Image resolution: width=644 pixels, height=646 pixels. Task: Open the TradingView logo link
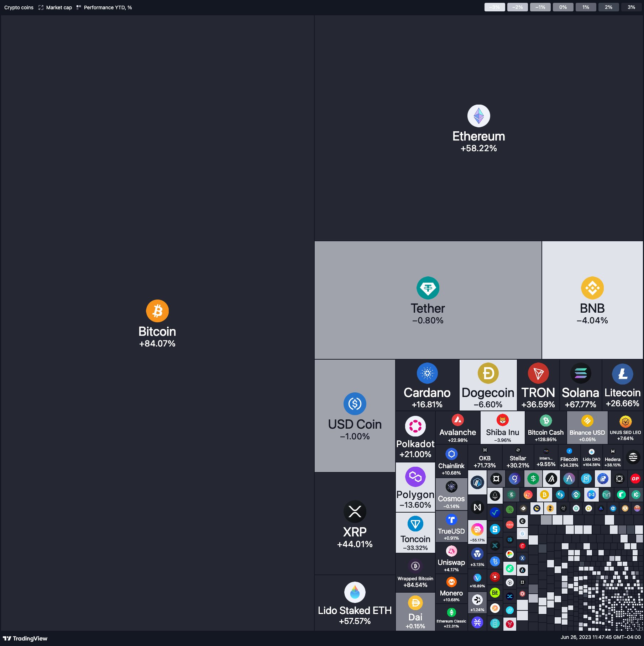click(25, 639)
